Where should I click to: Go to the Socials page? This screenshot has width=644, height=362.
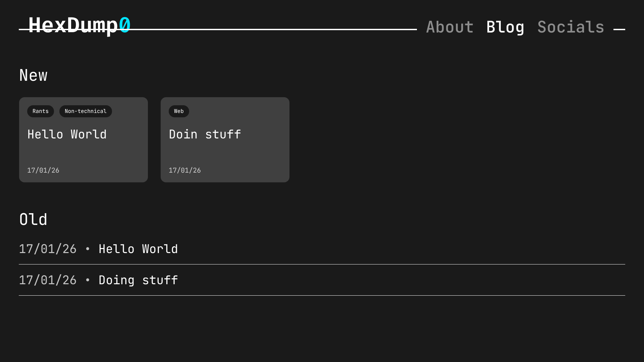click(x=571, y=27)
